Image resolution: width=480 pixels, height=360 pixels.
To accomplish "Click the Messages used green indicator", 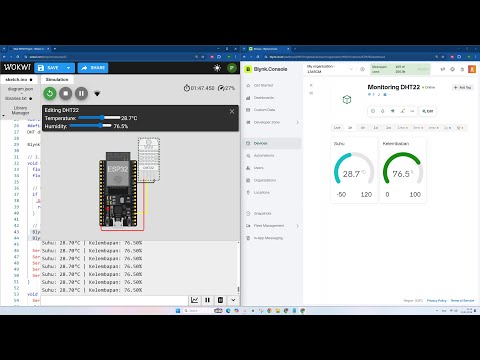I will (x=400, y=69).
